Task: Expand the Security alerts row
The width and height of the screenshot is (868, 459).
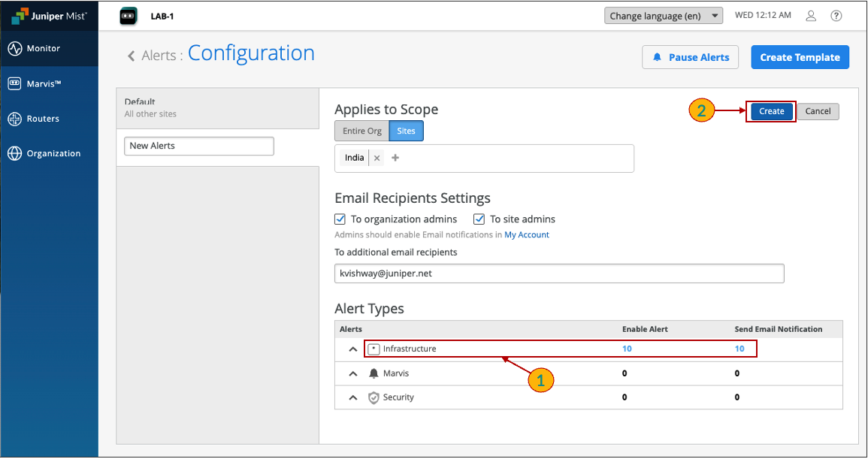Action: point(353,397)
